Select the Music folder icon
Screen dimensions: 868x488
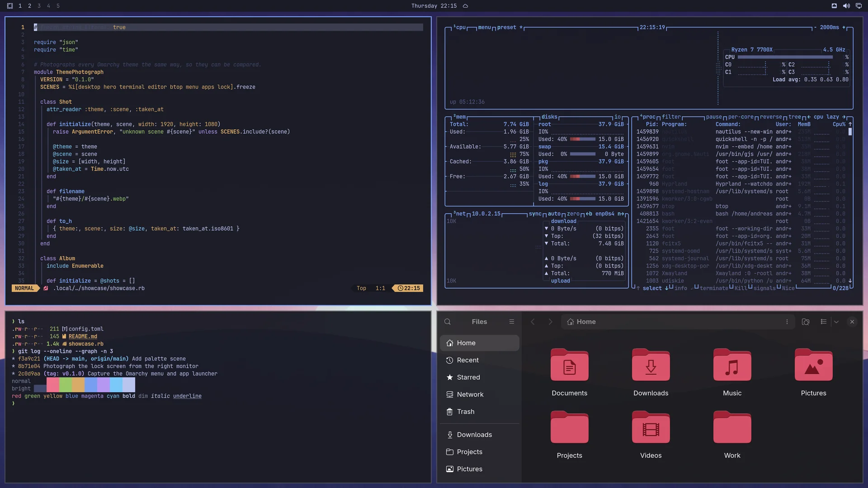(732, 365)
